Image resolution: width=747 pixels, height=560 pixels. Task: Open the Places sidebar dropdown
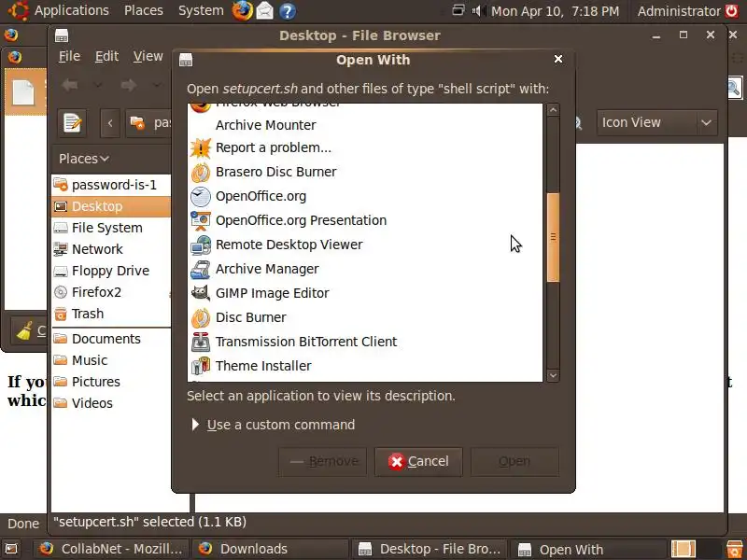pos(84,159)
